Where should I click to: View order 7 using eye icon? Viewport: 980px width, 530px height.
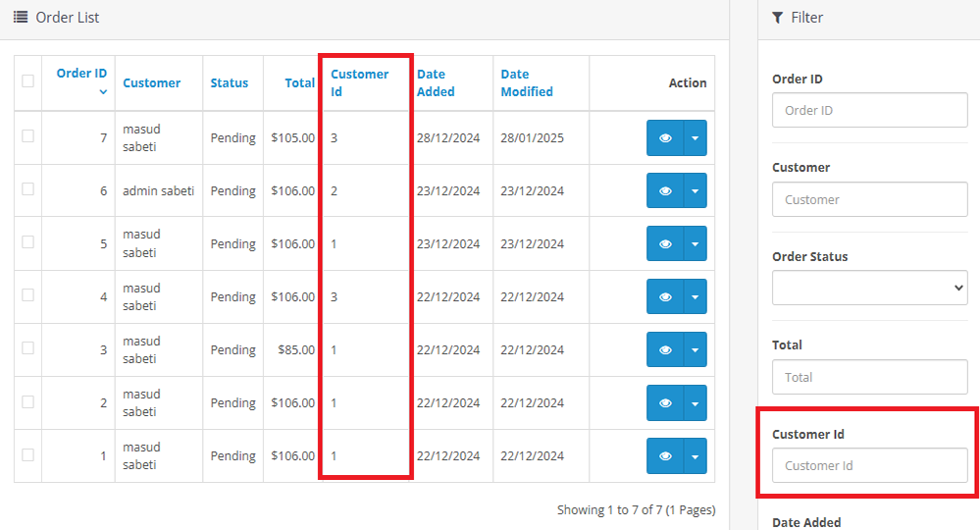click(665, 138)
